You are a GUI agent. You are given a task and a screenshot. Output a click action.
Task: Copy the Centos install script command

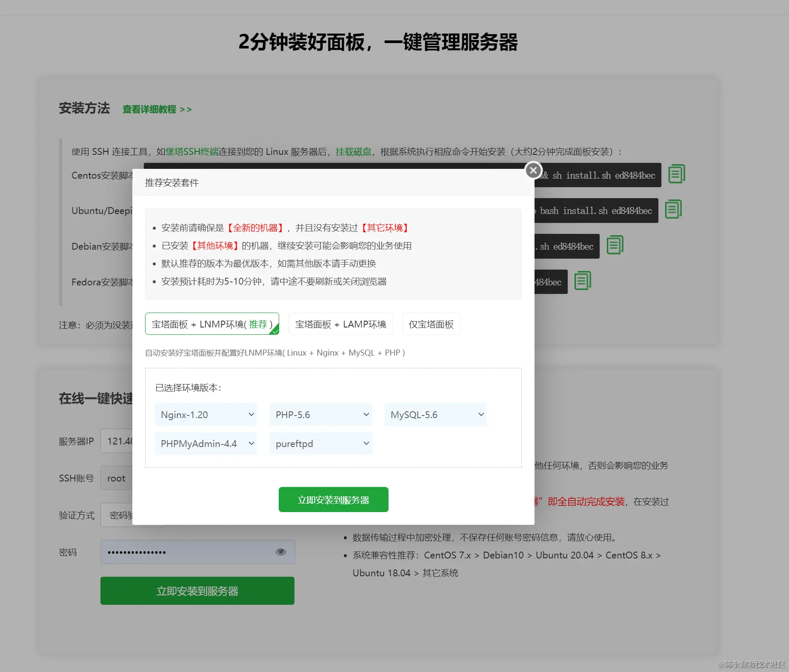(x=676, y=174)
